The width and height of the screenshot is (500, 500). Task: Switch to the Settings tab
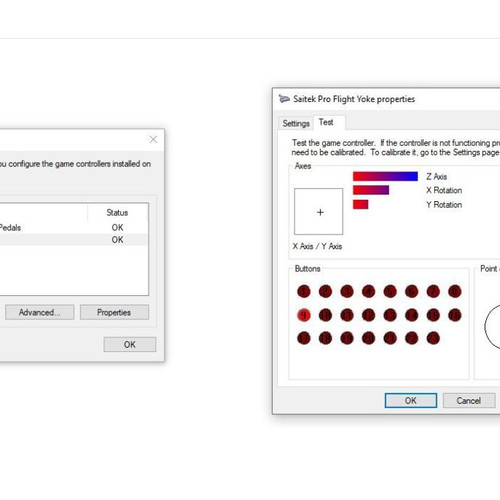pos(296,123)
